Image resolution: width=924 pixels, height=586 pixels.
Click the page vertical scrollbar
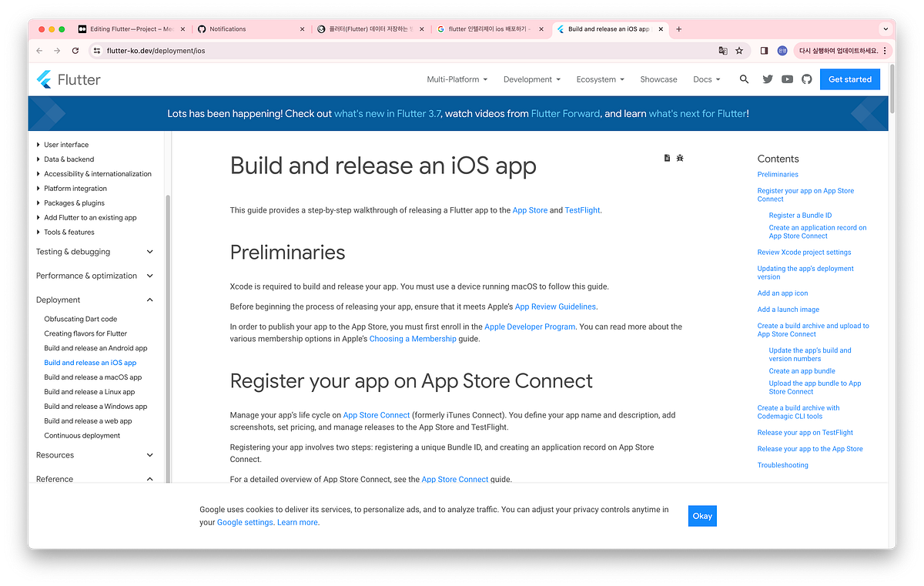(x=892, y=89)
